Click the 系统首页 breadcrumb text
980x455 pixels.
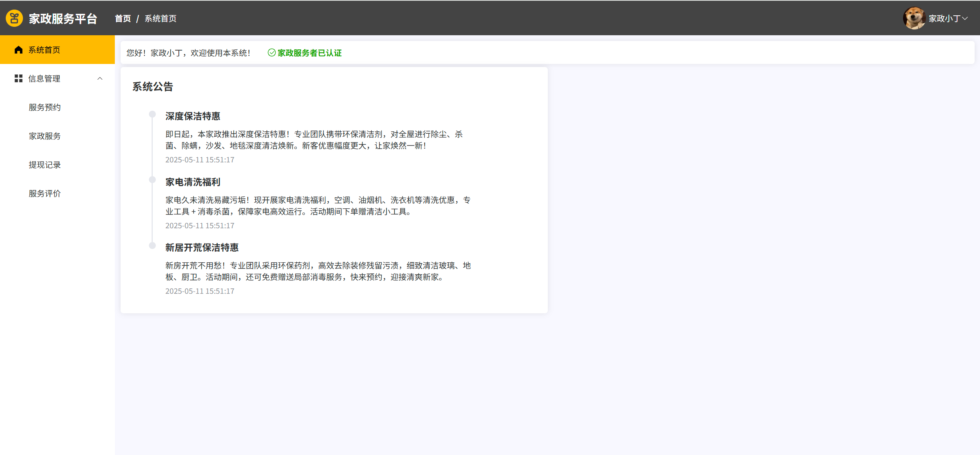coord(160,18)
